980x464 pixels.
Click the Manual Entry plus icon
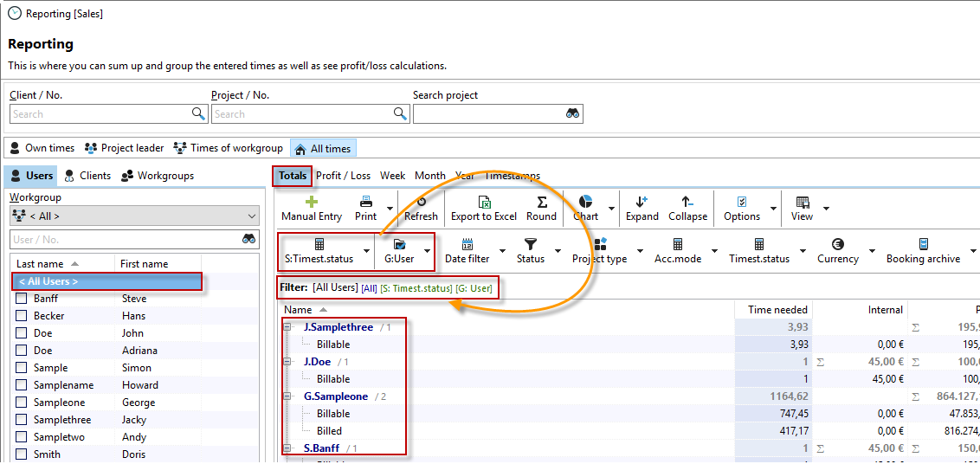click(312, 202)
